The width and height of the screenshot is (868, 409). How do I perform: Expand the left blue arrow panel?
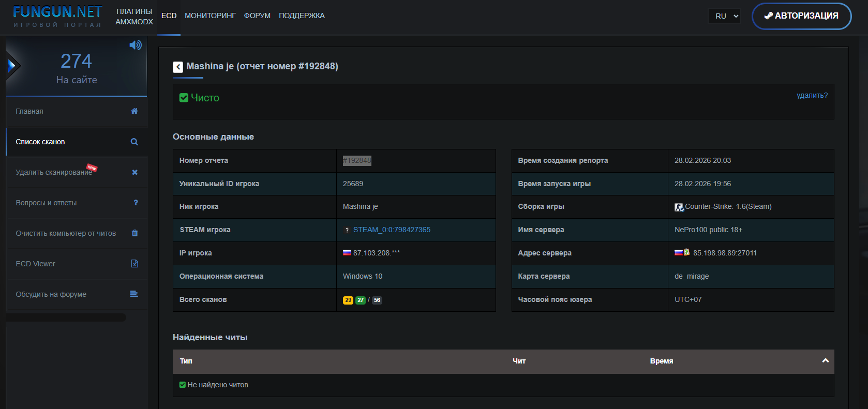click(11, 66)
